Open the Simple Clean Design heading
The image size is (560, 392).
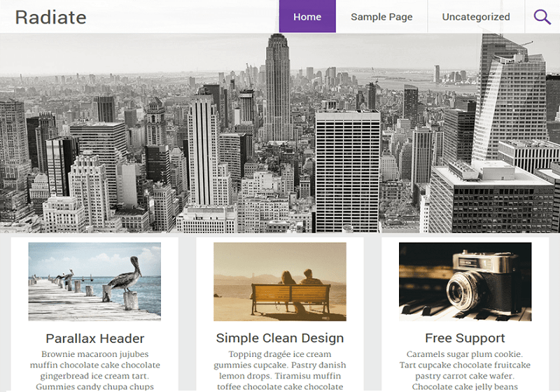tap(280, 338)
